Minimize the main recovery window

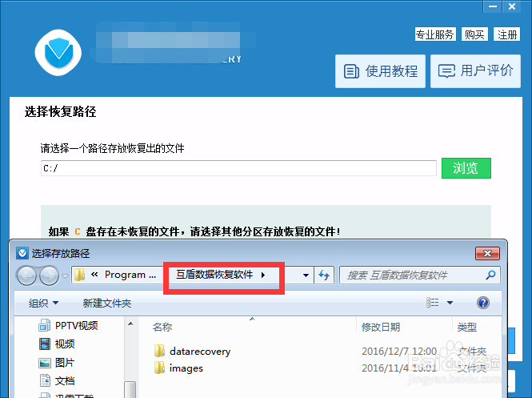pyautogui.click(x=492, y=6)
